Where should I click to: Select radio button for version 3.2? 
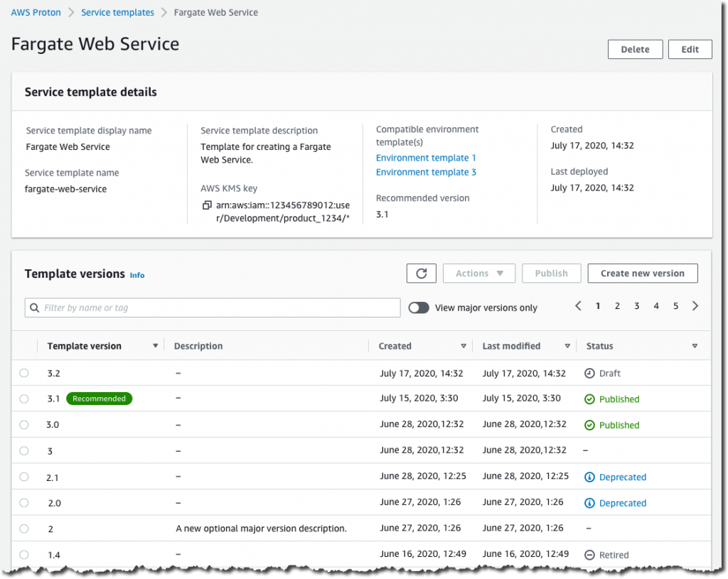click(x=24, y=372)
